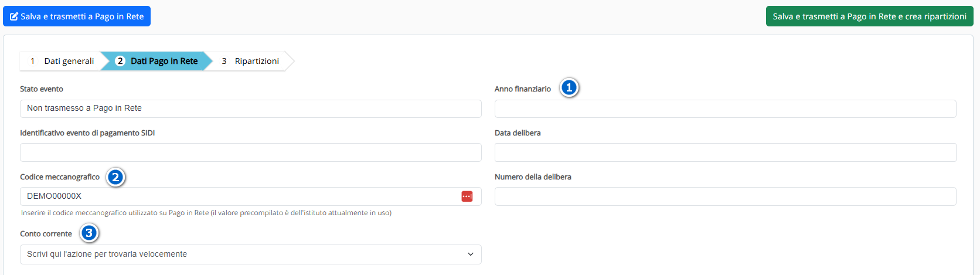The height and width of the screenshot is (275, 980).
Task: Click the edit icon on the blue Salva button
Action: [14, 16]
